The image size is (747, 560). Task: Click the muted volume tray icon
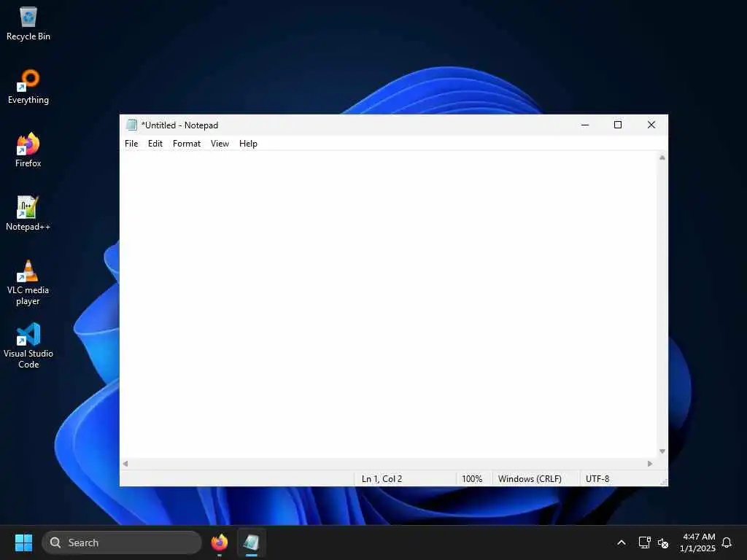point(663,542)
